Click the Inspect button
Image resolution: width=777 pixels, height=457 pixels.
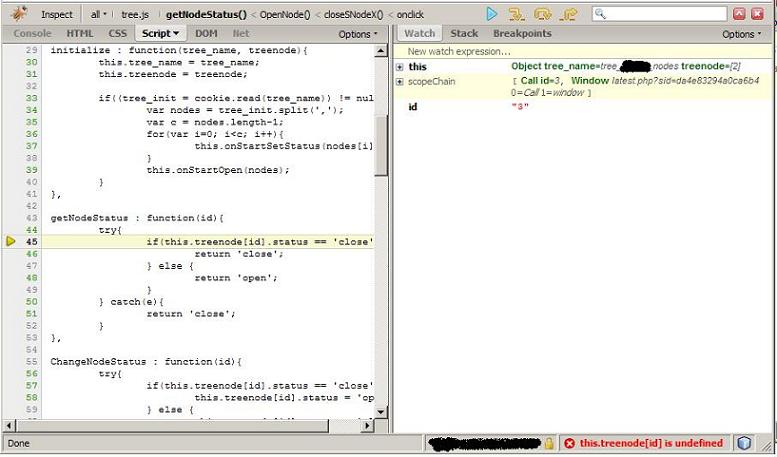(x=57, y=15)
